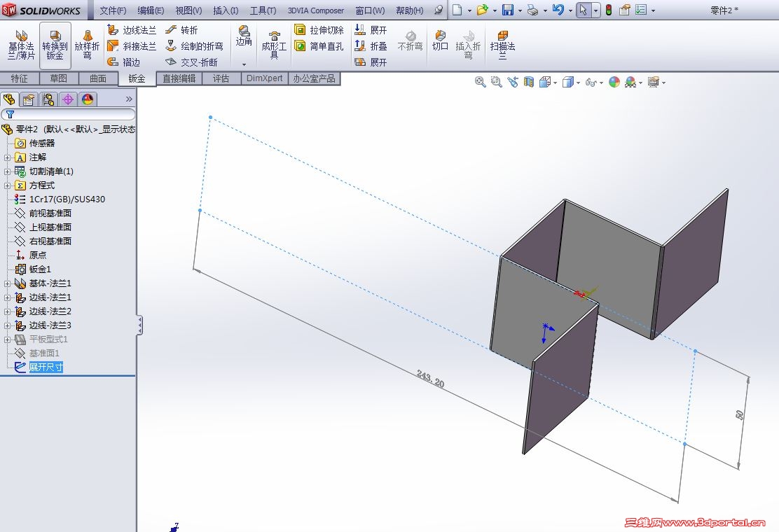779x532 pixels.
Task: Open the 3D drawing view scene dropdown arrow
Action: (640, 83)
